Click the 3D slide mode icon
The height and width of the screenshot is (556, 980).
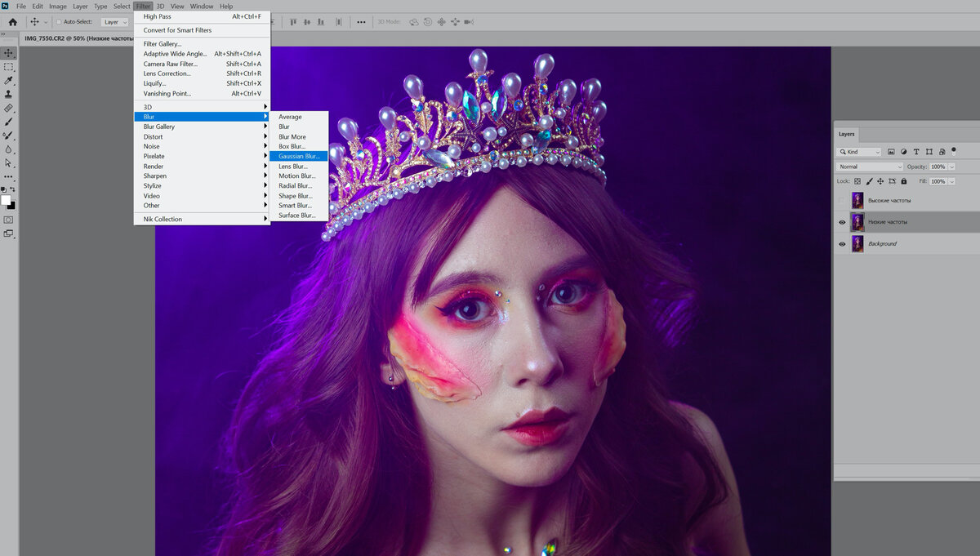[455, 22]
